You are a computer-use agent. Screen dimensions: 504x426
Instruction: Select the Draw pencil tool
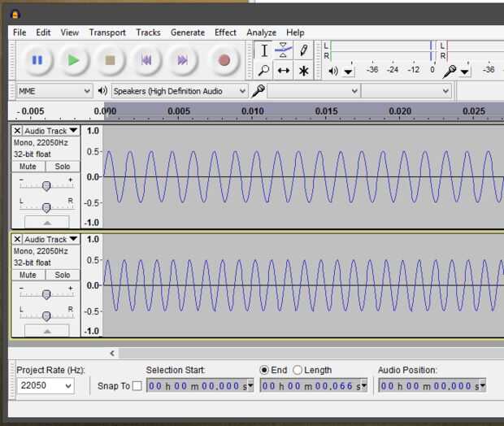(x=303, y=50)
